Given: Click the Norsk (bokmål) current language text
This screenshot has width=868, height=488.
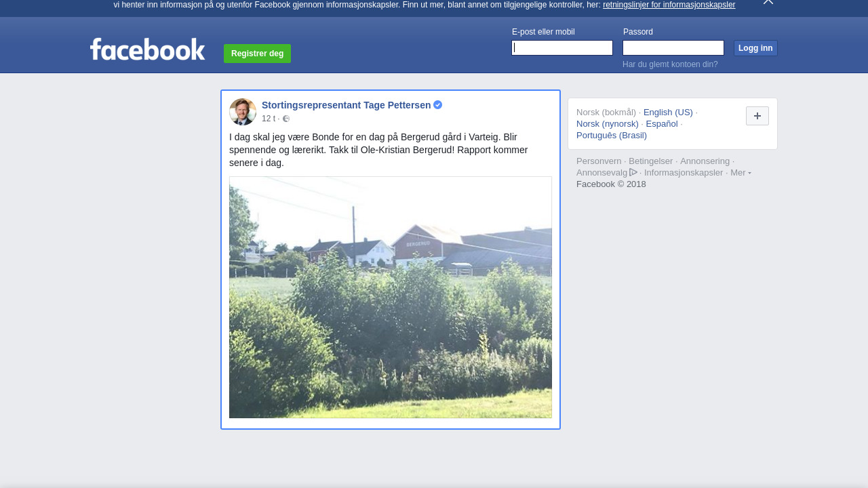Looking at the screenshot, I should coord(606,113).
